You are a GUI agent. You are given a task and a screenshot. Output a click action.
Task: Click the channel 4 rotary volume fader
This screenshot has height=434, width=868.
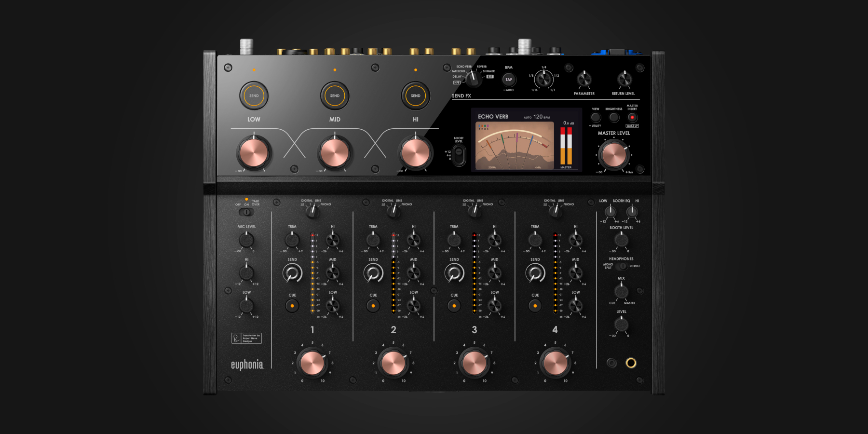click(x=556, y=363)
